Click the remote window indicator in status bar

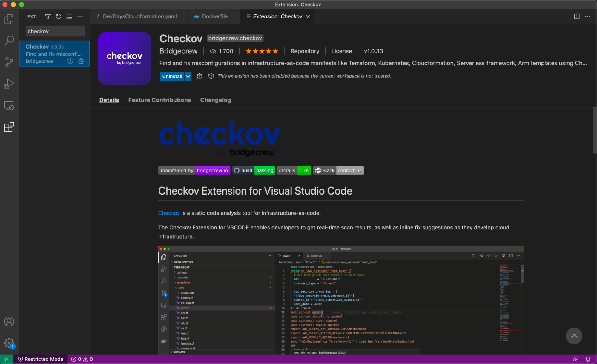pos(6,359)
